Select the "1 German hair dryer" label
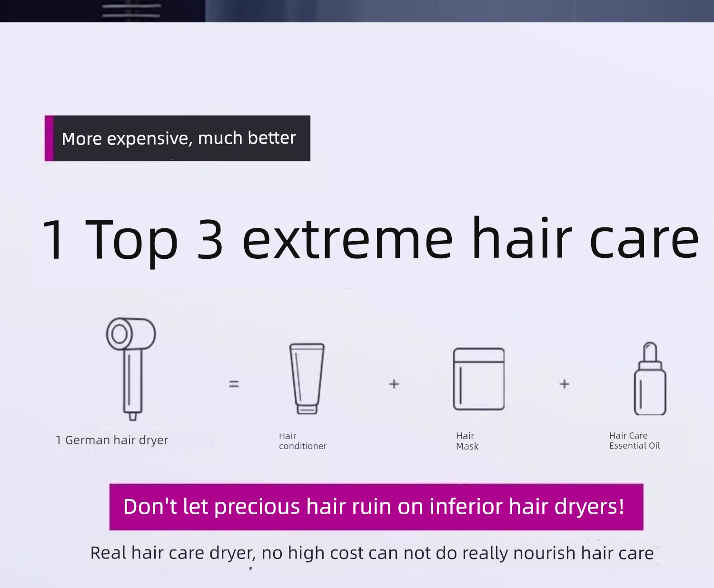The width and height of the screenshot is (714, 588). click(112, 441)
